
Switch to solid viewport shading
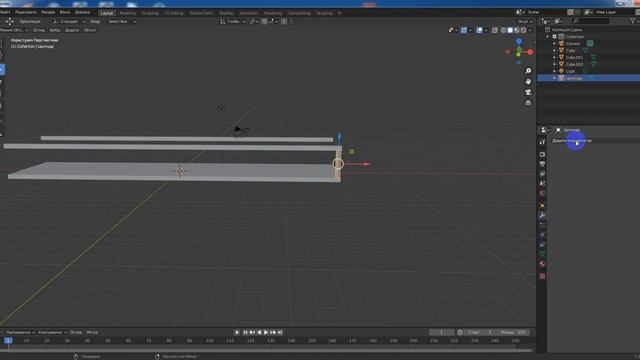coord(510,30)
